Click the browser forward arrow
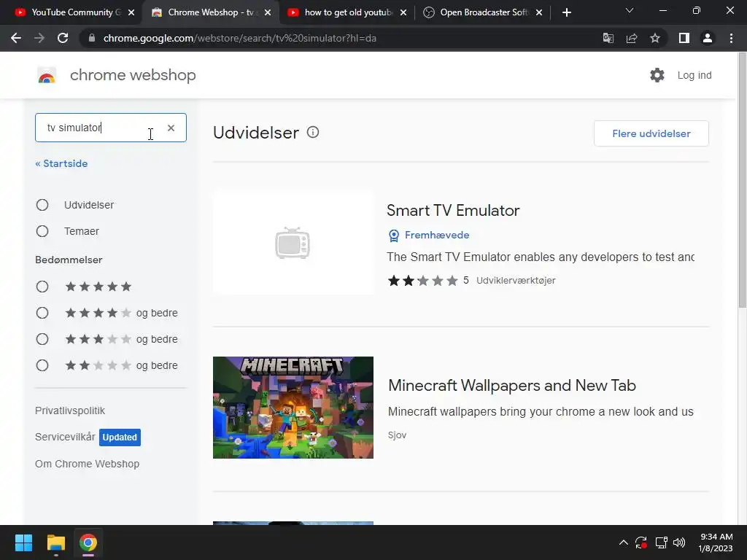 [x=39, y=38]
